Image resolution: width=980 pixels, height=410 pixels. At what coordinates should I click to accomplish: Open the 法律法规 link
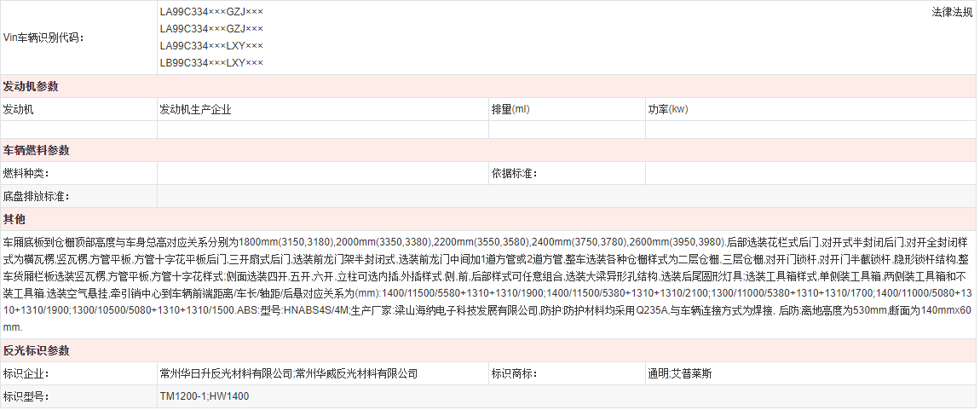pos(952,13)
